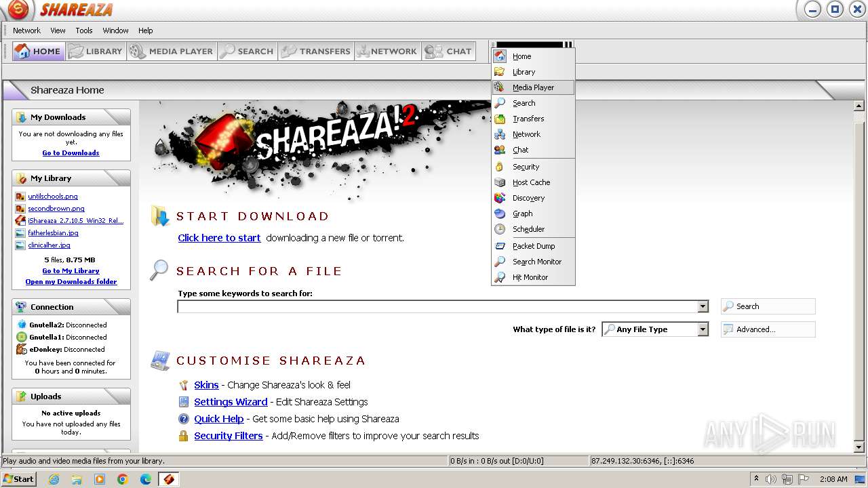The width and height of the screenshot is (868, 488).
Task: Launch Internet Explorer from the taskbar
Action: tap(54, 479)
